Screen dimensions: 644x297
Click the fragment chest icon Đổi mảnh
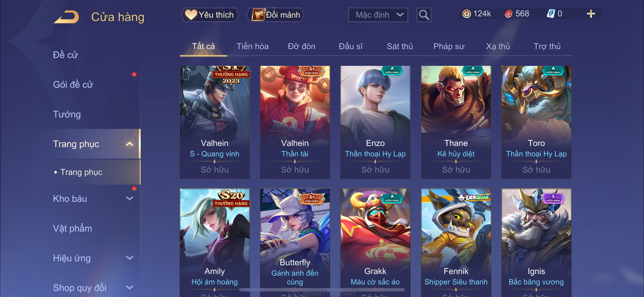pyautogui.click(x=258, y=15)
